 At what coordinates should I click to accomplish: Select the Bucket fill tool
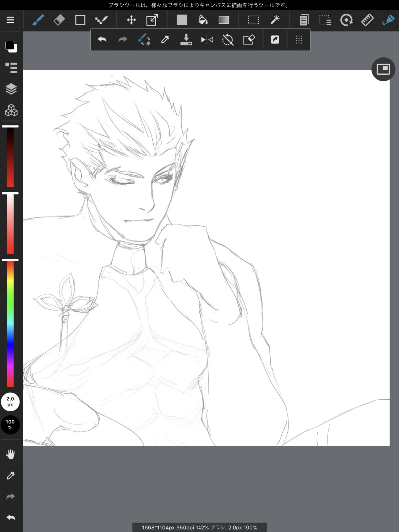(202, 20)
